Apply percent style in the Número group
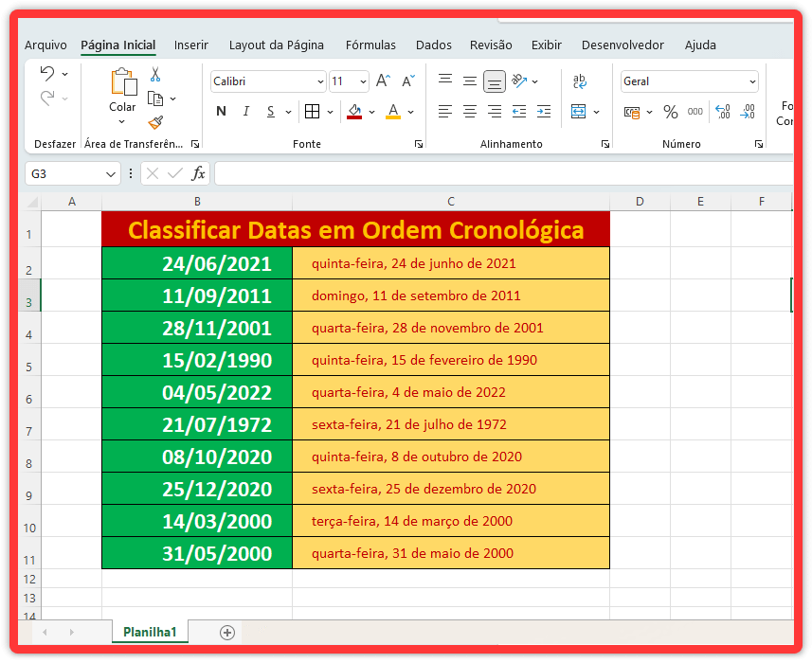Image resolution: width=812 pixels, height=663 pixels. 669,111
